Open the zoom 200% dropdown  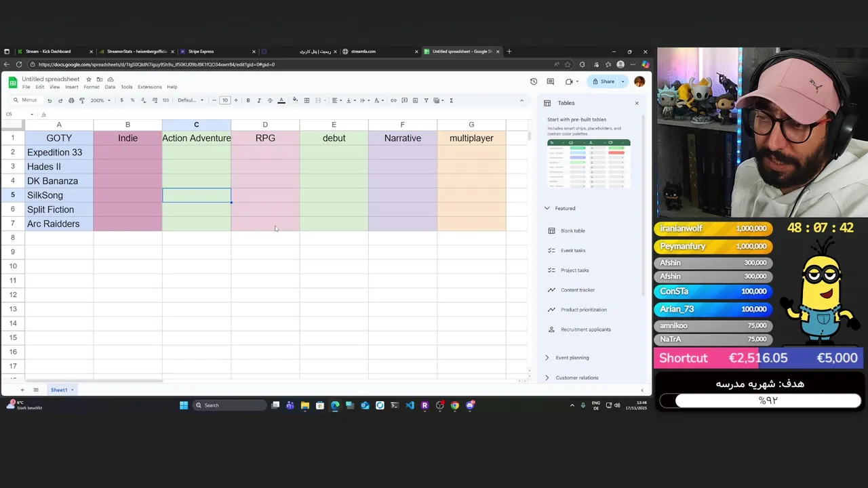click(x=100, y=100)
